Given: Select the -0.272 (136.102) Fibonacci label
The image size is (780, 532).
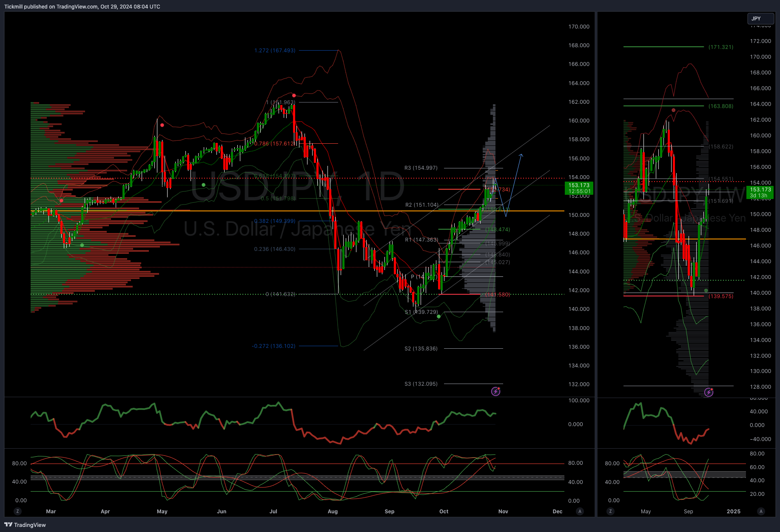Looking at the screenshot, I should click(273, 346).
